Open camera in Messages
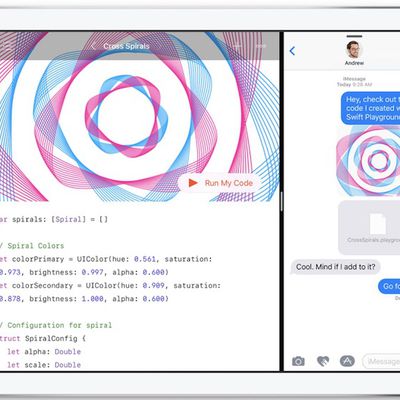Viewport: 400px width, 400px height. (298, 361)
